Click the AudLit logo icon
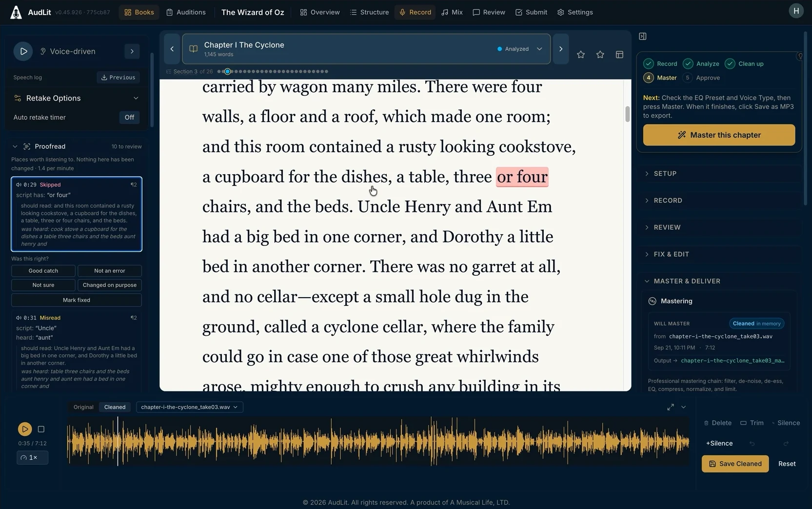This screenshot has width=812, height=509. 16,12
